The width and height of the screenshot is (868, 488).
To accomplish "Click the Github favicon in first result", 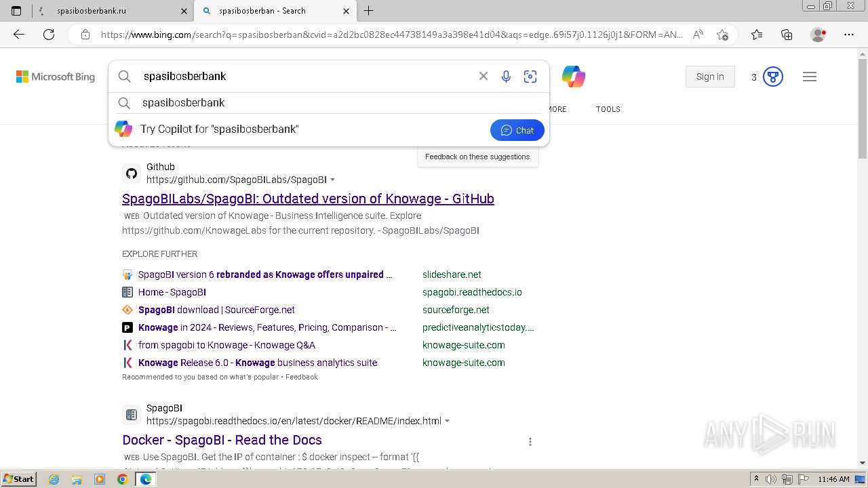I will point(132,174).
